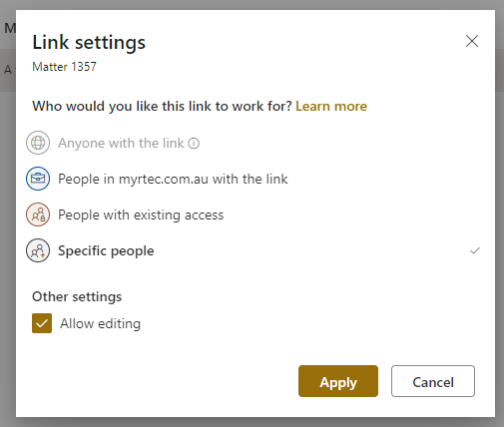Cancel the link settings changes
The height and width of the screenshot is (427, 504).
433,381
